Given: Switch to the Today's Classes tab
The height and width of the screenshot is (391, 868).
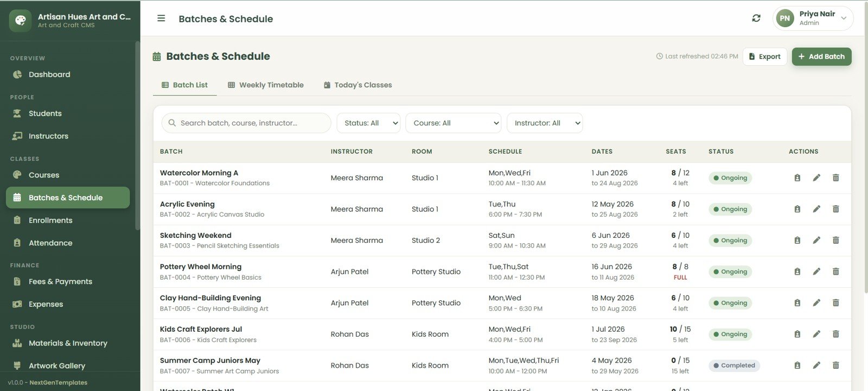Looking at the screenshot, I should [358, 85].
